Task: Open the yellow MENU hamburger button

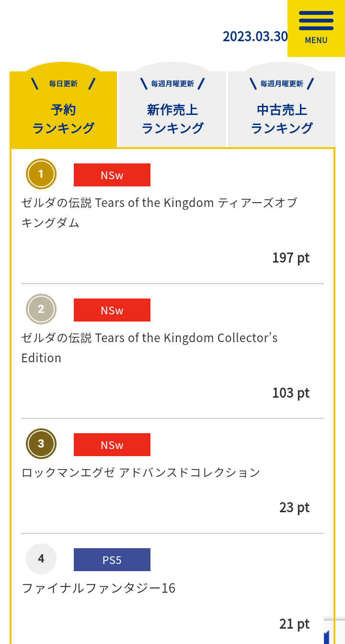Action: click(316, 28)
